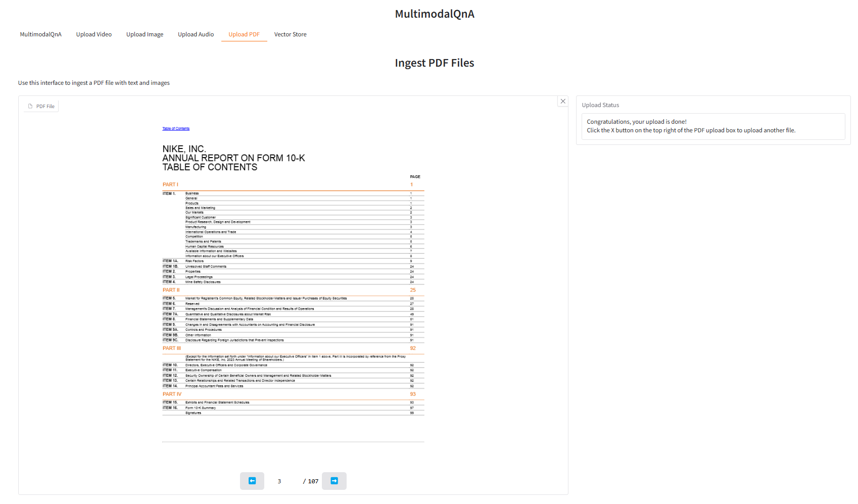Click the total page count text / 107
This screenshot has width=858, height=504.
[x=310, y=481]
